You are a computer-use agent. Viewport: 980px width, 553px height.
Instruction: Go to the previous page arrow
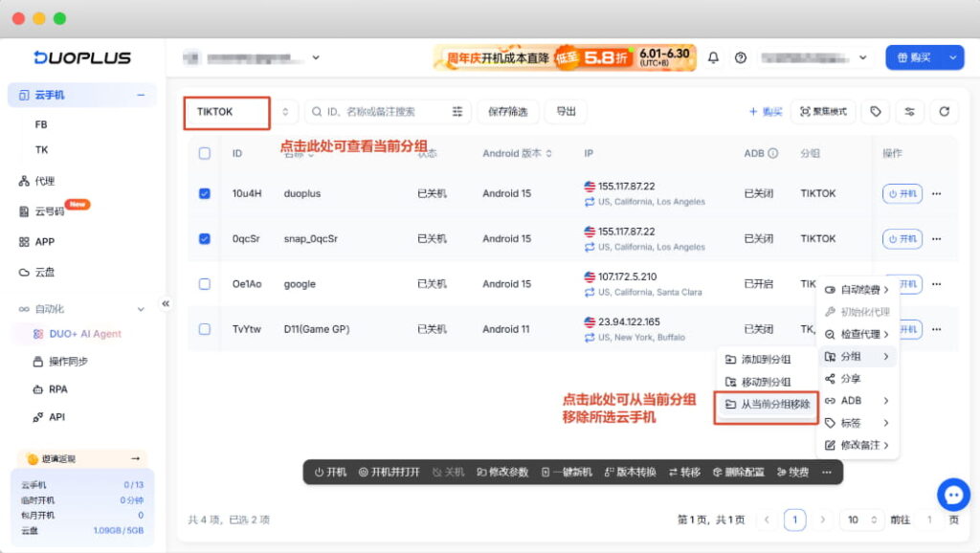point(767,520)
